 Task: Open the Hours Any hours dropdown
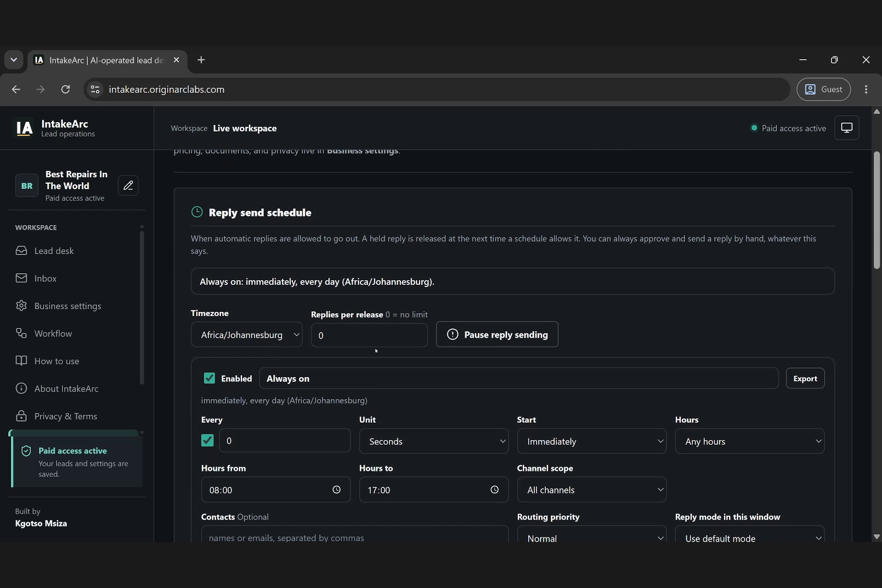point(750,441)
